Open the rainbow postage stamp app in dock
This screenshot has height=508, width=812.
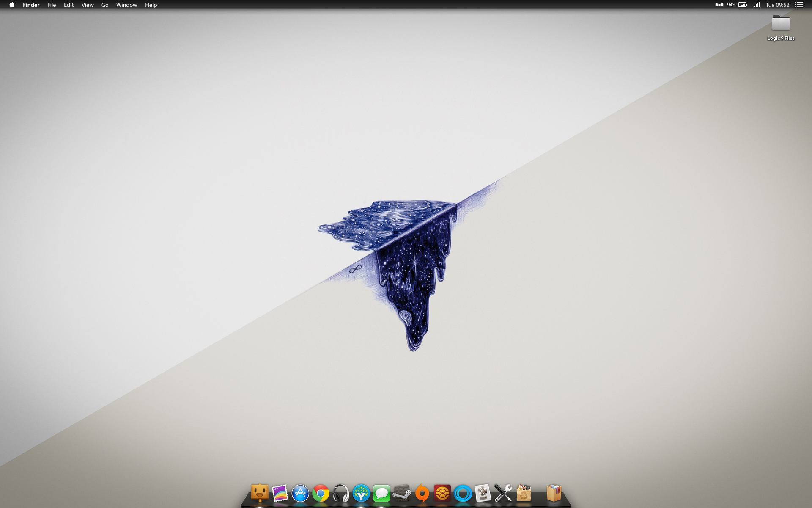coord(280,493)
